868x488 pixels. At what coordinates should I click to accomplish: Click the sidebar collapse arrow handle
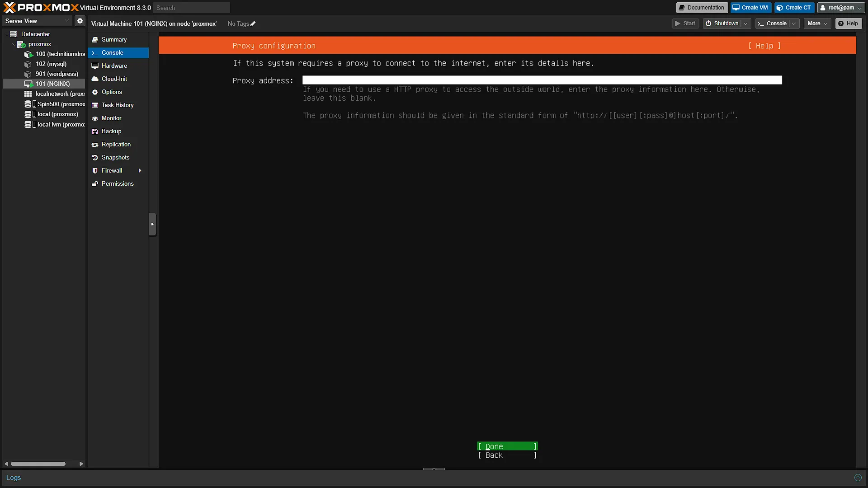click(x=152, y=224)
